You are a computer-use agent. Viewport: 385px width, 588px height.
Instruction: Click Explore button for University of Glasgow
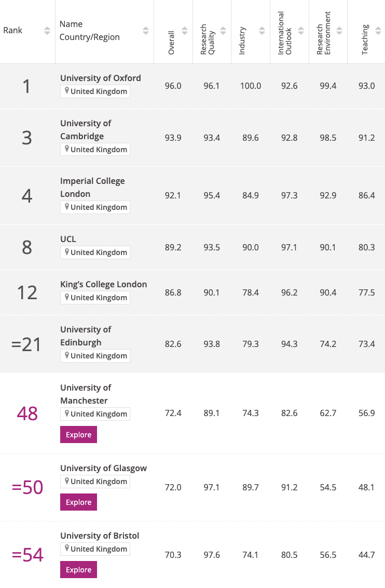[79, 502]
